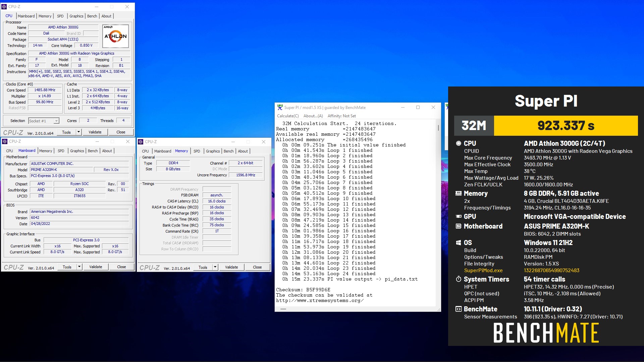Click Tools button in Memory window
Image resolution: width=644 pixels, height=362 pixels.
click(x=203, y=267)
